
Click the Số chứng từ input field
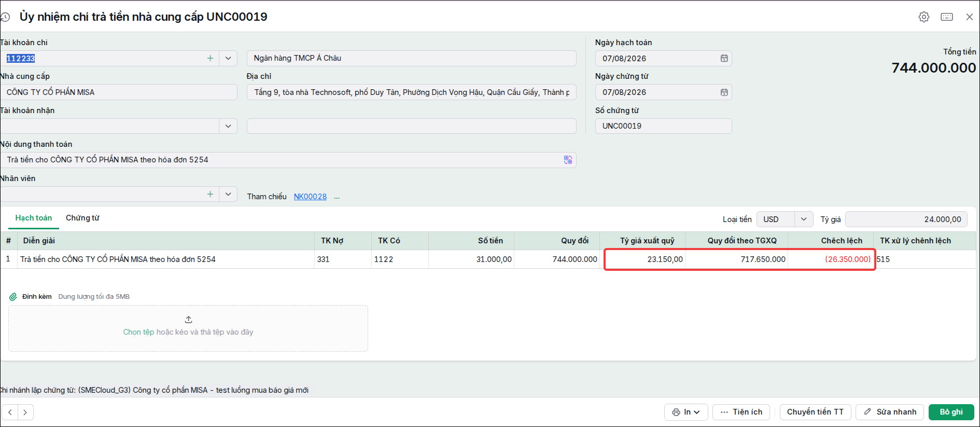pos(663,126)
